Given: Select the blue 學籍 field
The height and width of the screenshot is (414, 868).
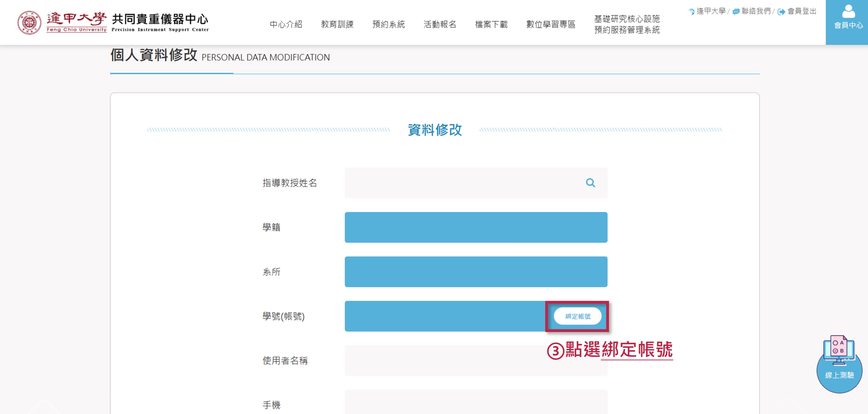Looking at the screenshot, I should coord(476,227).
